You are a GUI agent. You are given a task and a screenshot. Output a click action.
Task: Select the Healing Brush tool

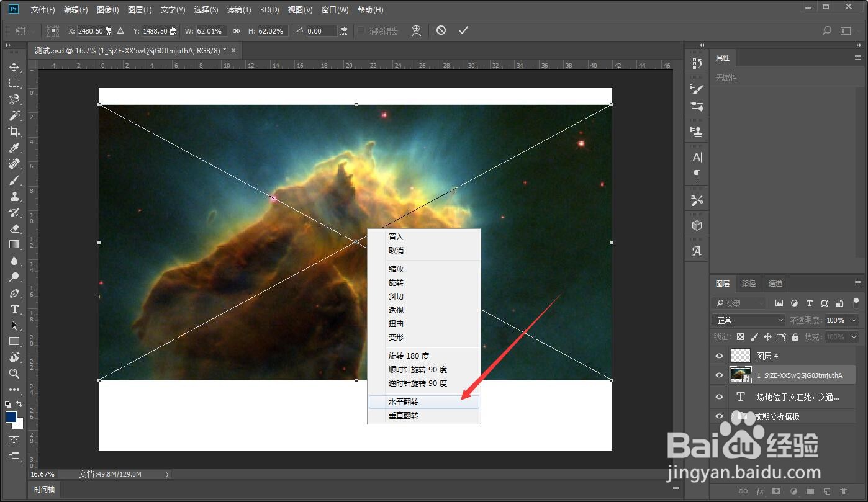pyautogui.click(x=14, y=164)
